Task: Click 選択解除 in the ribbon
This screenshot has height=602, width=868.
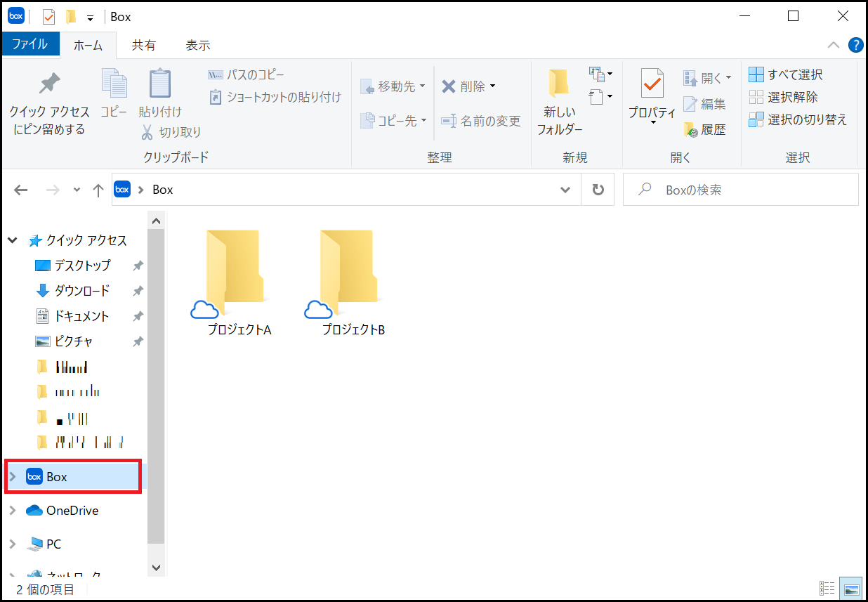Action: coord(783,97)
